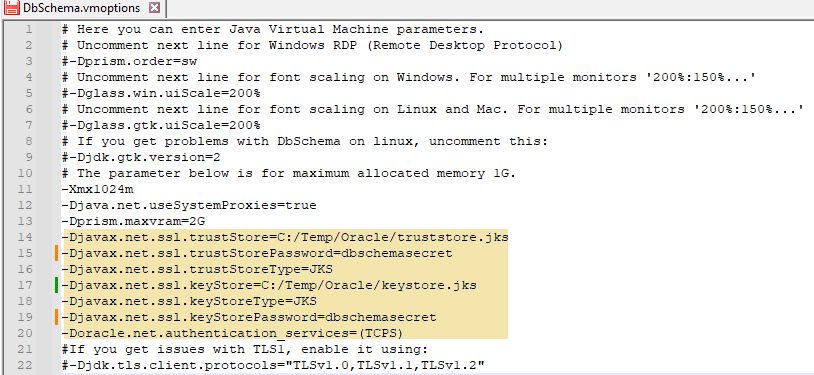
Task: Click the orange change marker on line 15
Action: point(56,253)
